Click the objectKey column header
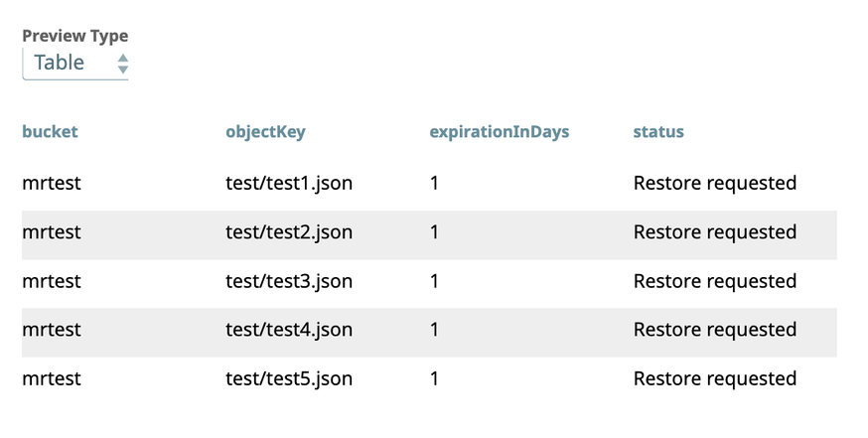 [265, 131]
